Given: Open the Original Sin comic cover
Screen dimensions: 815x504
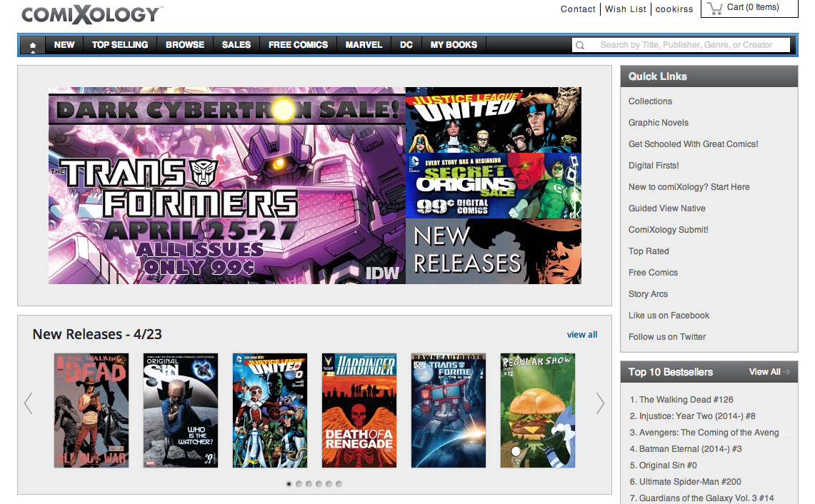Looking at the screenshot, I should [181, 410].
